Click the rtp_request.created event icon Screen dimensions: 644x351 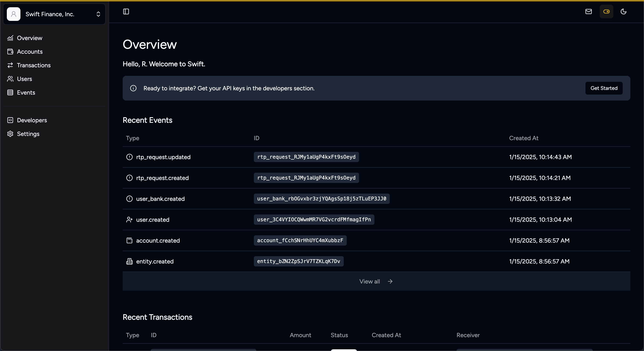click(129, 178)
